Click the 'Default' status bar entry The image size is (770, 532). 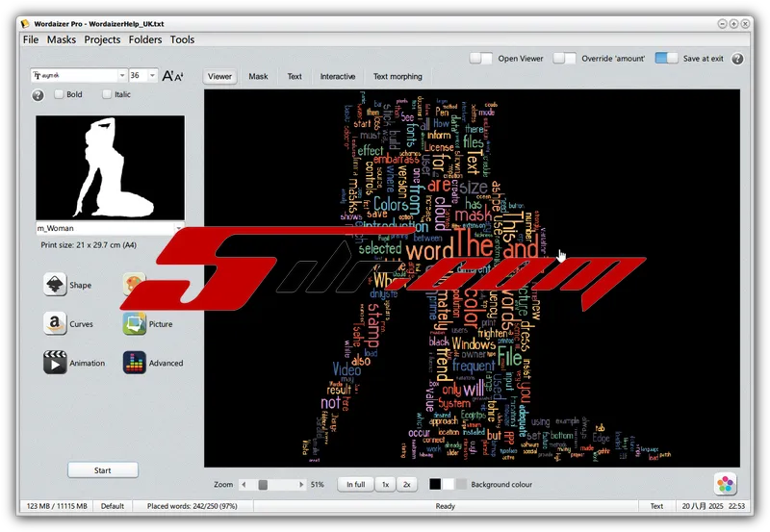coord(113,506)
